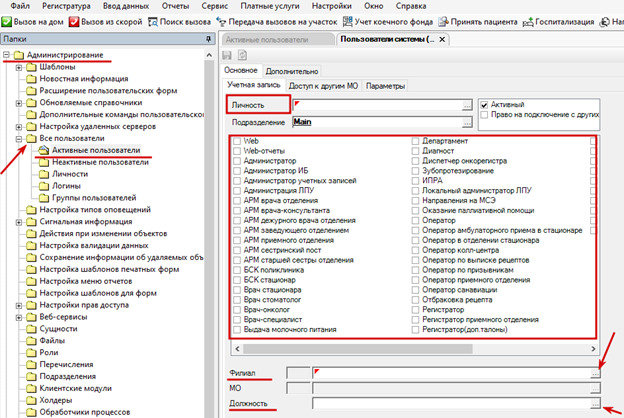Check the 'Администратор ИБ' checkbox

click(237, 171)
